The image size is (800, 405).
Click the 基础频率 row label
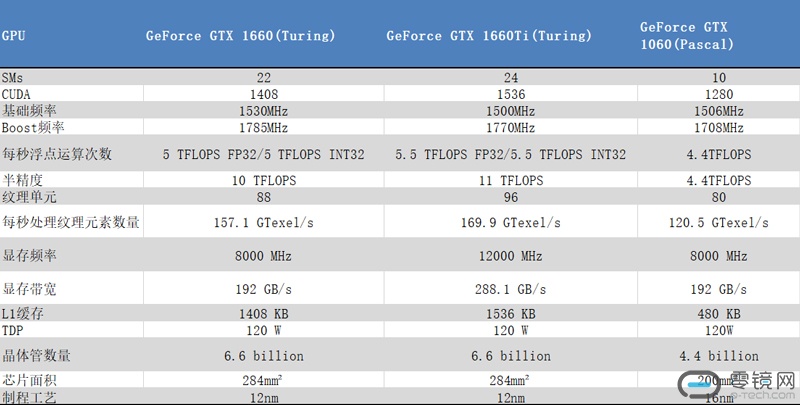(29, 111)
